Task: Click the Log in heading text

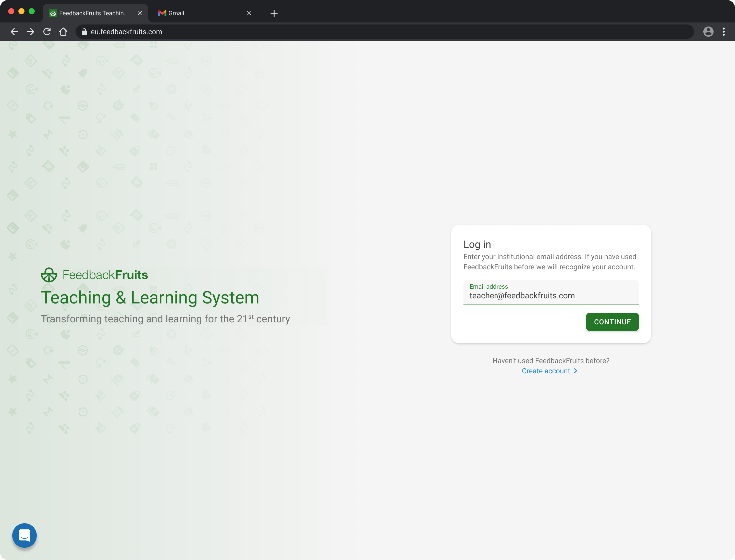Action: coord(477,244)
